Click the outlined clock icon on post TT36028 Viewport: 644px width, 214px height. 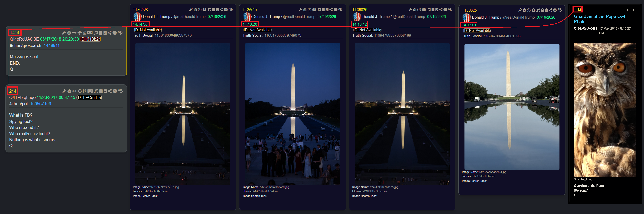[200, 10]
